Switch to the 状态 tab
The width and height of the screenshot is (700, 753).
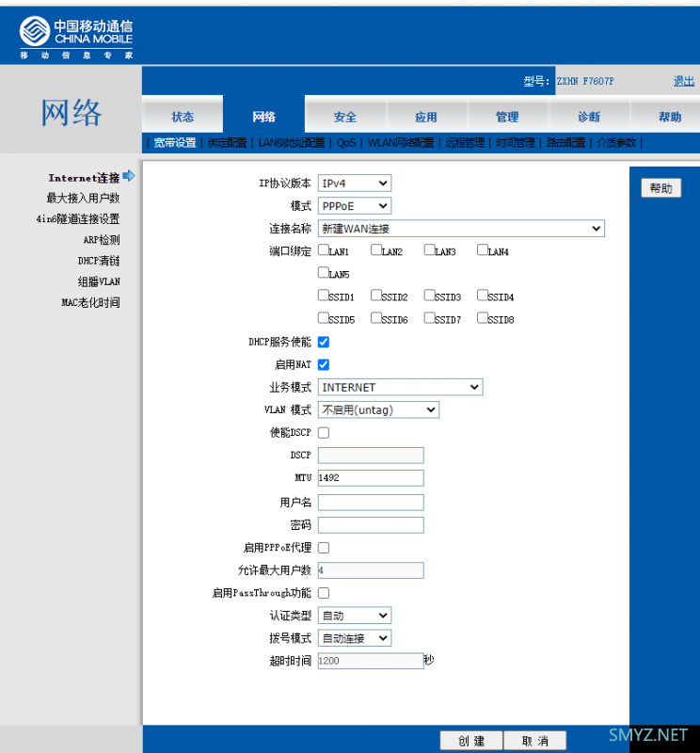pyautogui.click(x=183, y=116)
